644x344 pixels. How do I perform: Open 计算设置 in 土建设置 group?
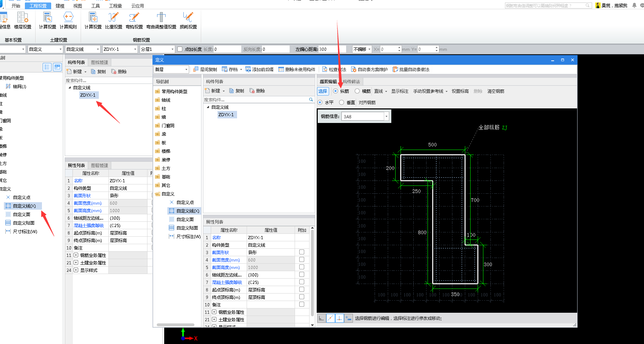tap(48, 21)
